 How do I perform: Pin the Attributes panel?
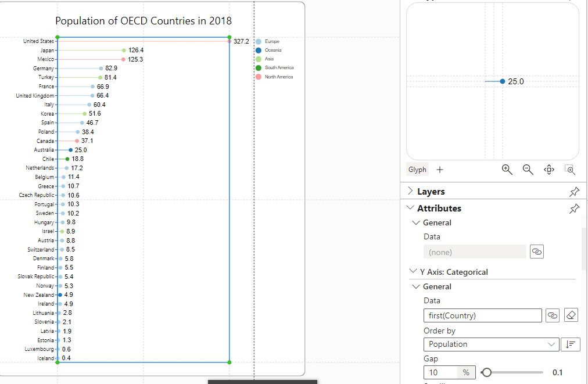pos(574,209)
